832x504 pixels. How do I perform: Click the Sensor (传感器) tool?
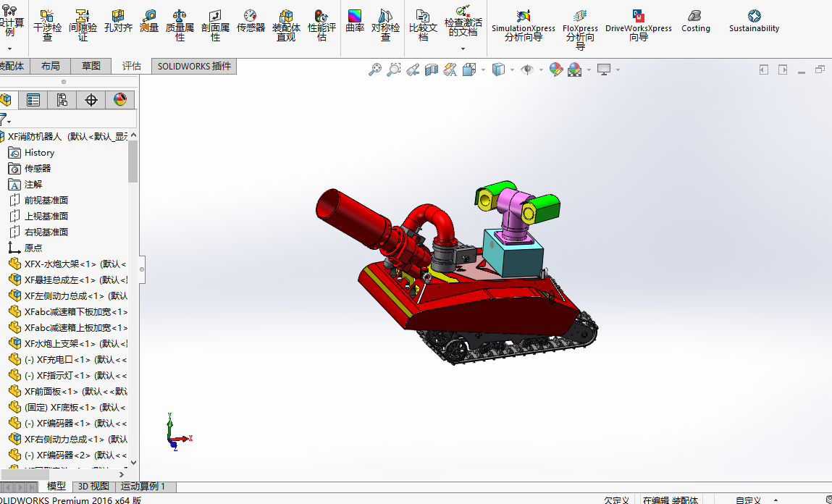coord(251,21)
